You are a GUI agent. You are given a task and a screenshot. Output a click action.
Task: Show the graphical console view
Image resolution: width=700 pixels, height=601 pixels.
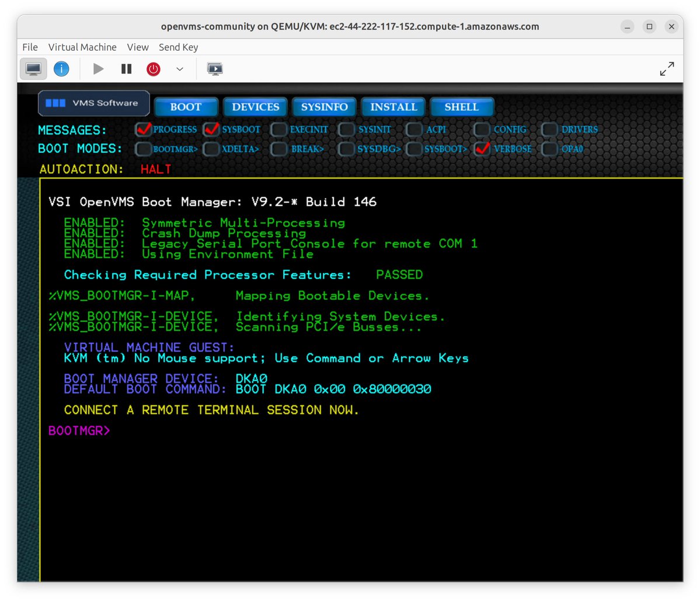[x=33, y=69]
